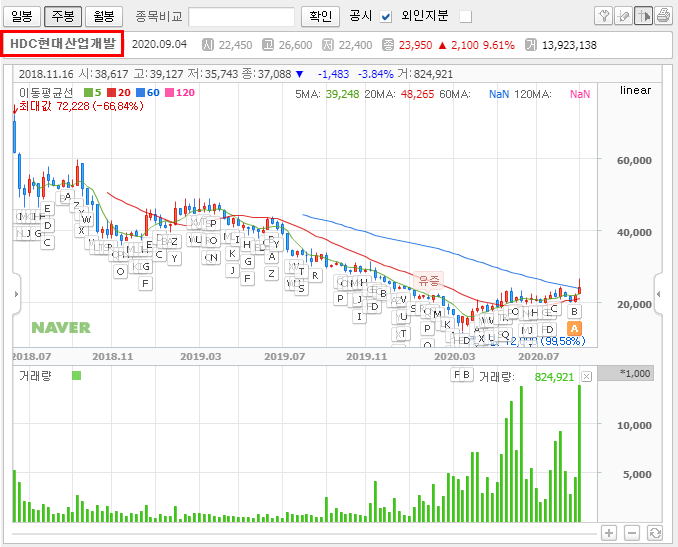Toggle the crosshair cursor tool
Viewport: 678px width, 547px height.
643,16
